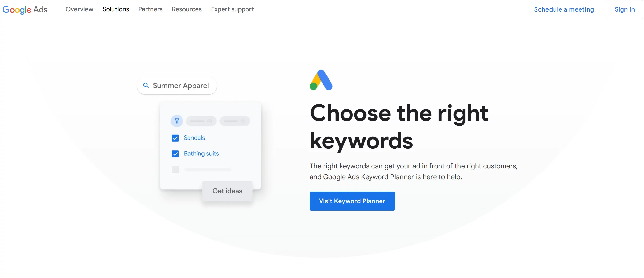Screen dimensions: 644x278
Task: Click the third gray filter pill button
Action: [x=234, y=121]
